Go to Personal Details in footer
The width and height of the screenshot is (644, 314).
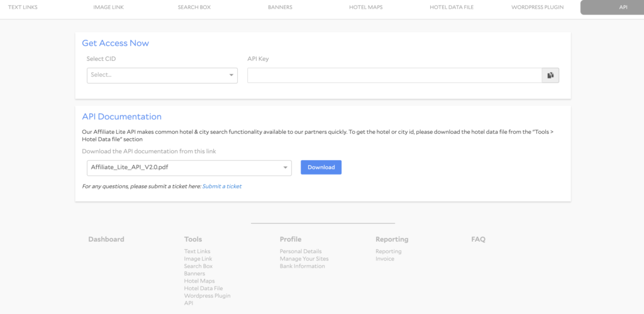tap(301, 251)
